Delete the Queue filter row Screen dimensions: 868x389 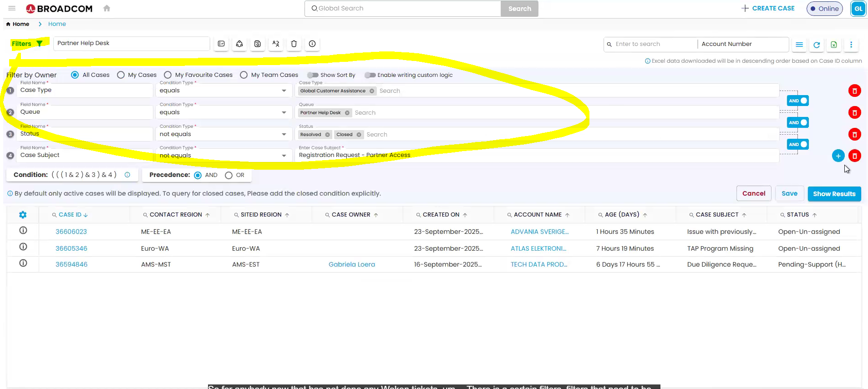click(x=855, y=113)
